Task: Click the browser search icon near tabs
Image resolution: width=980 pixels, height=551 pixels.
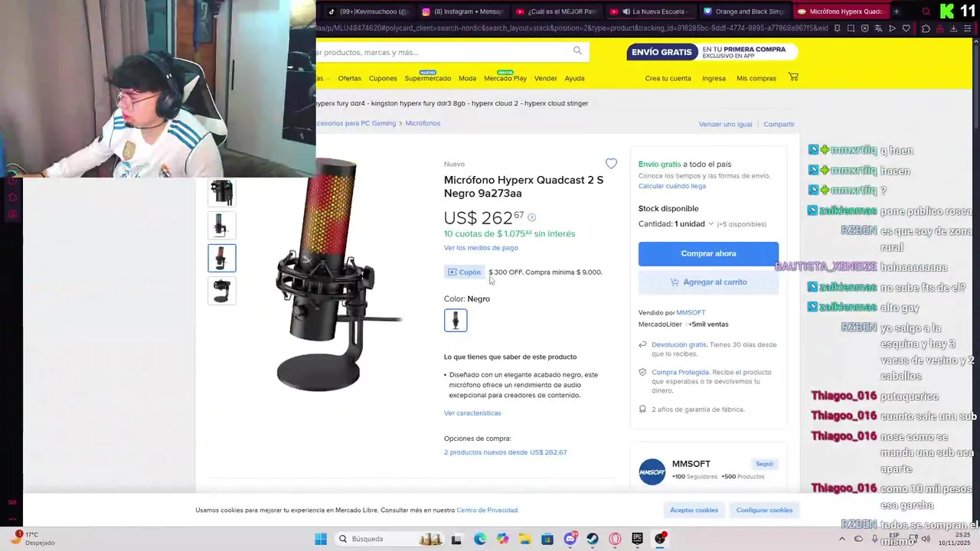Action: coord(926,11)
